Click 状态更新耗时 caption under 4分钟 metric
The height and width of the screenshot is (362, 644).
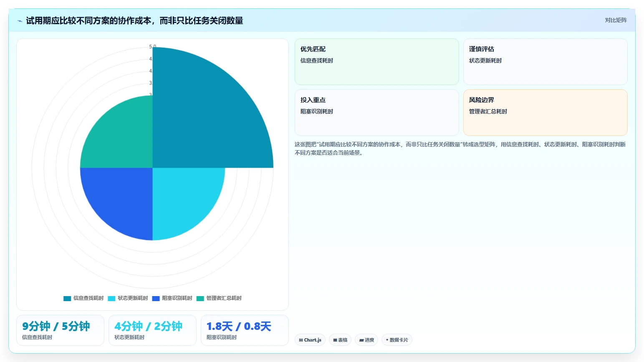pyautogui.click(x=129, y=337)
